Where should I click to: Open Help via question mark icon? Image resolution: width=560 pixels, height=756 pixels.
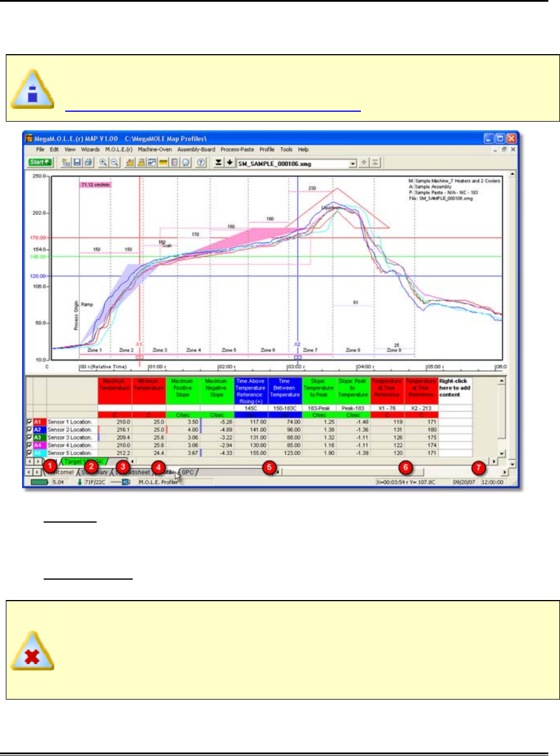201,163
